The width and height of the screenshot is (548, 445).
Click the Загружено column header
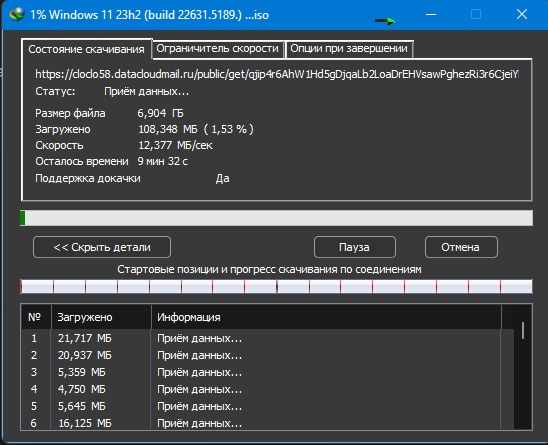coord(101,317)
